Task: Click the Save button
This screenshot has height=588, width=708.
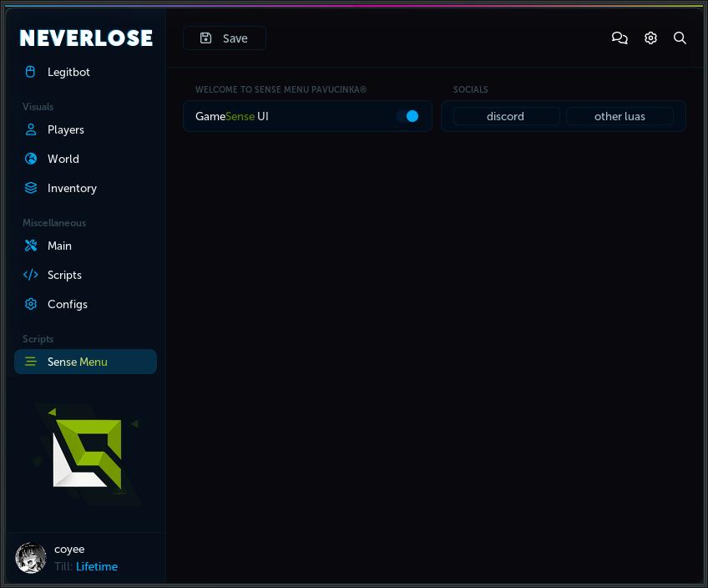Action: (x=224, y=38)
